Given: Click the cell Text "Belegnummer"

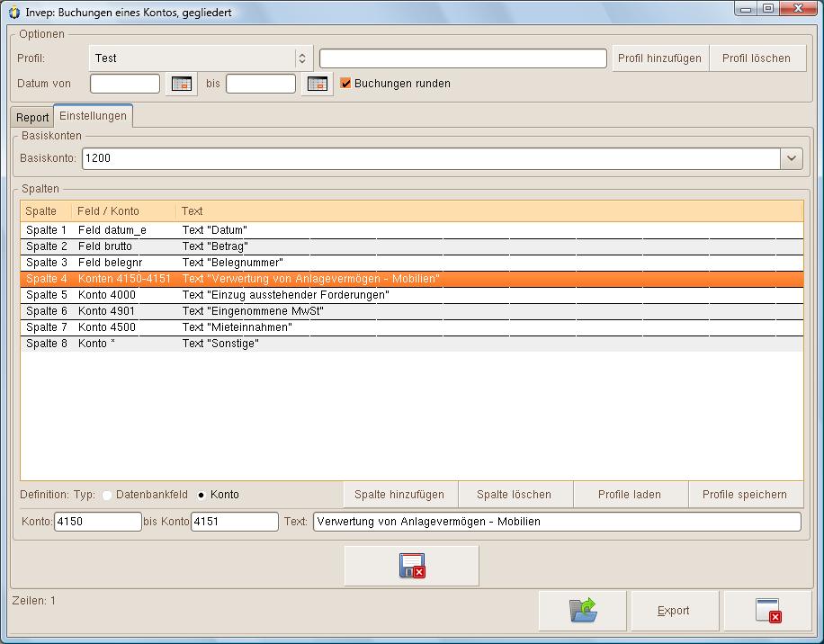Looking at the screenshot, I should coord(232,263).
